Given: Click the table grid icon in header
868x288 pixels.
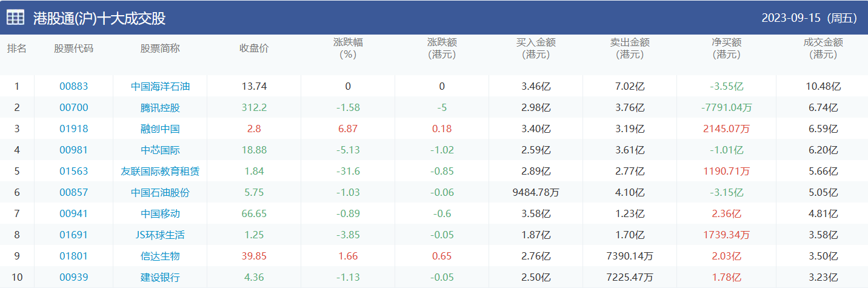Looking at the screenshot, I should (x=15, y=18).
